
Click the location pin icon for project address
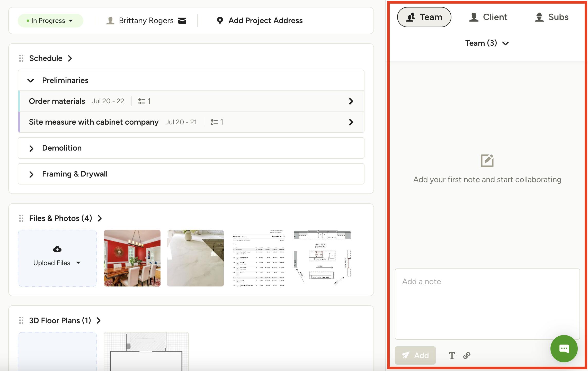(x=220, y=21)
